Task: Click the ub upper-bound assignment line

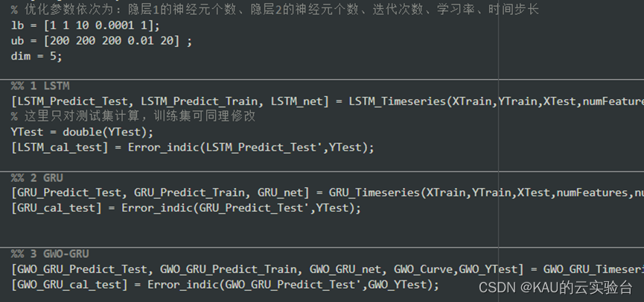Action: click(101, 41)
